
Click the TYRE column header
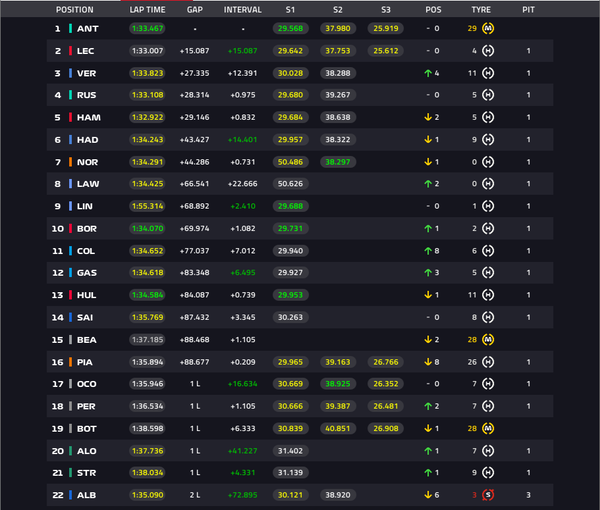click(481, 10)
